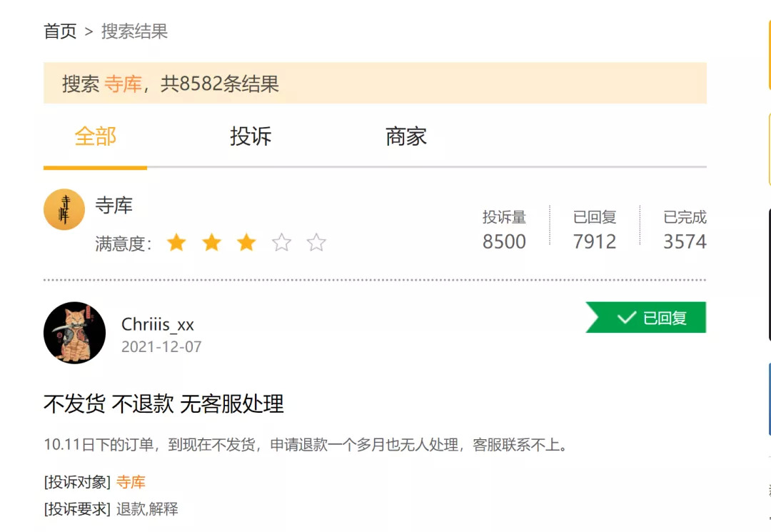Click the complaint description text starting 10.11日

tap(307, 445)
